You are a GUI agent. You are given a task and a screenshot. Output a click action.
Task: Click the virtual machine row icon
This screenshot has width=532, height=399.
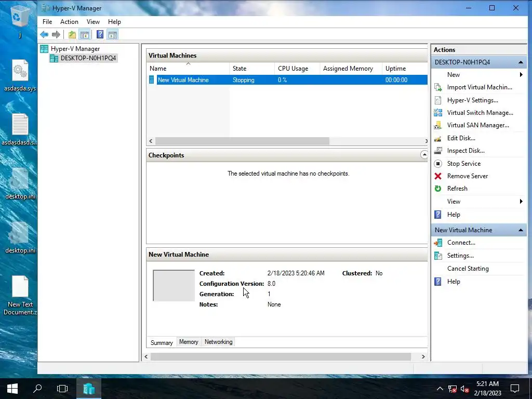(x=152, y=80)
